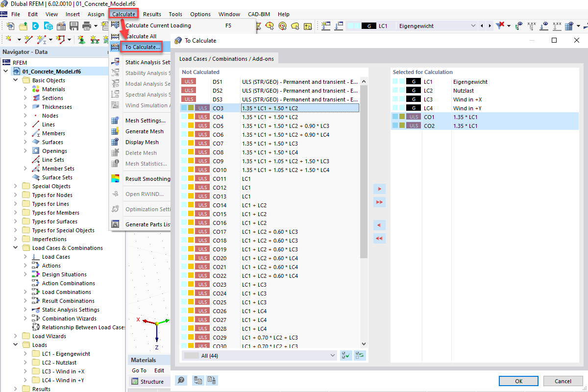The image size is (588, 392).
Task: Open the All (44) filter dropdown
Action: tap(333, 356)
